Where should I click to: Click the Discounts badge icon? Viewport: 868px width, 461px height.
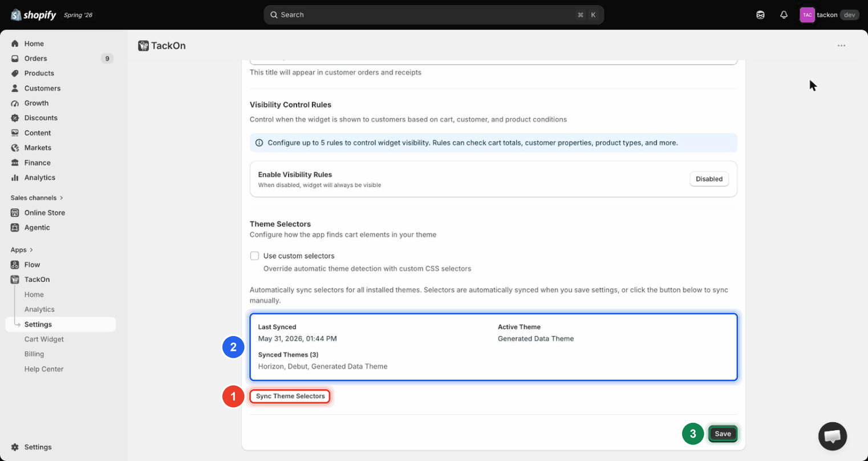(x=15, y=118)
